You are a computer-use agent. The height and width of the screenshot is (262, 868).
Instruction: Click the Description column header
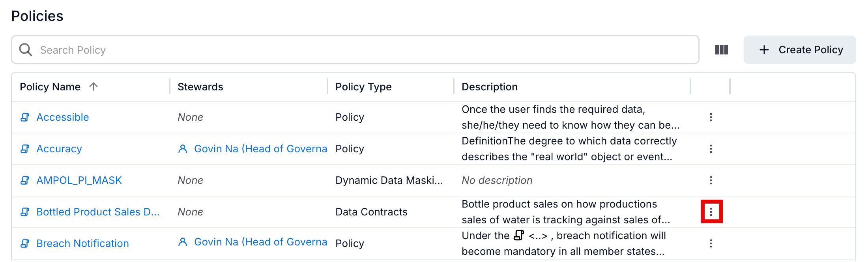489,87
